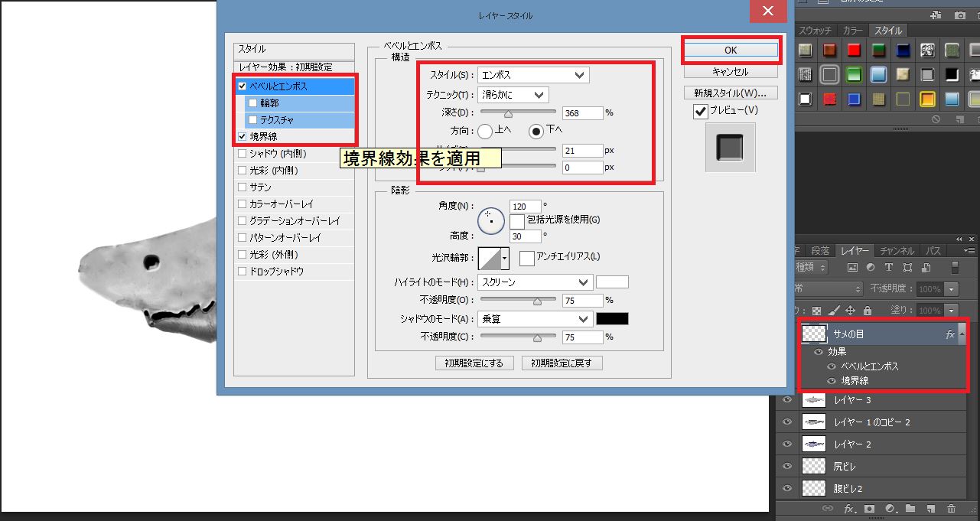
Task: Apply the red button style preset
Action: (x=854, y=50)
